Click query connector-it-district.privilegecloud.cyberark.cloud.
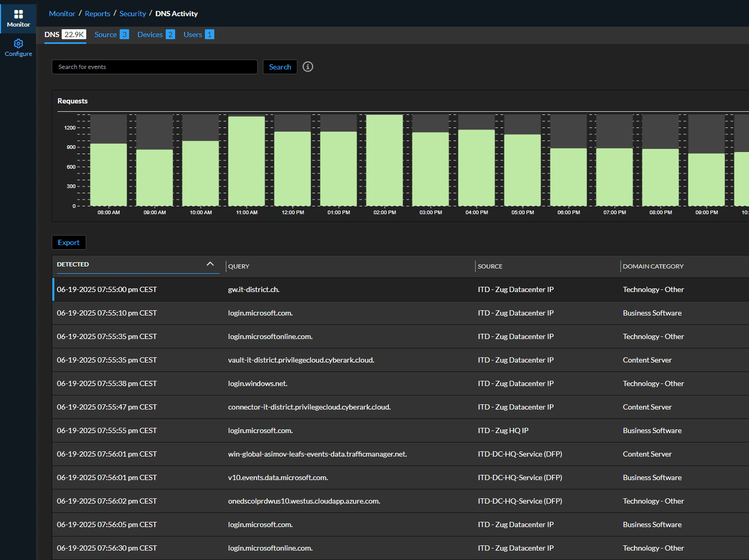Screen dimensions: 749x560 click(309, 407)
